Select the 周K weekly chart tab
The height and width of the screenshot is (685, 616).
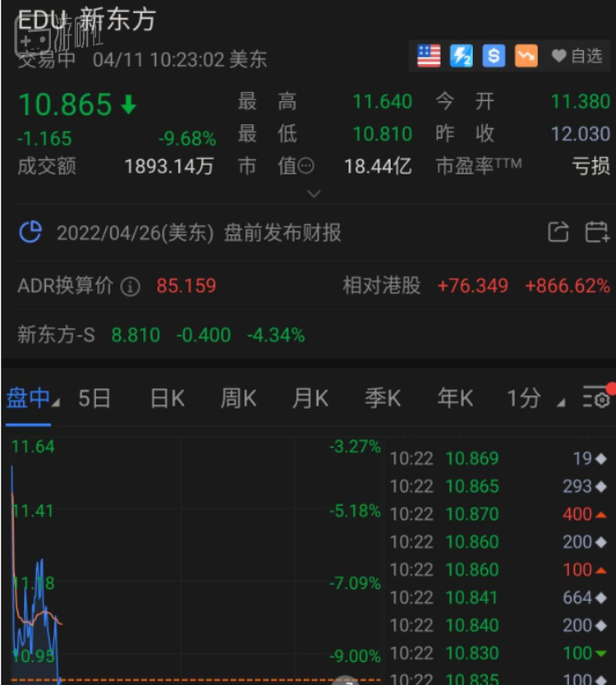238,399
